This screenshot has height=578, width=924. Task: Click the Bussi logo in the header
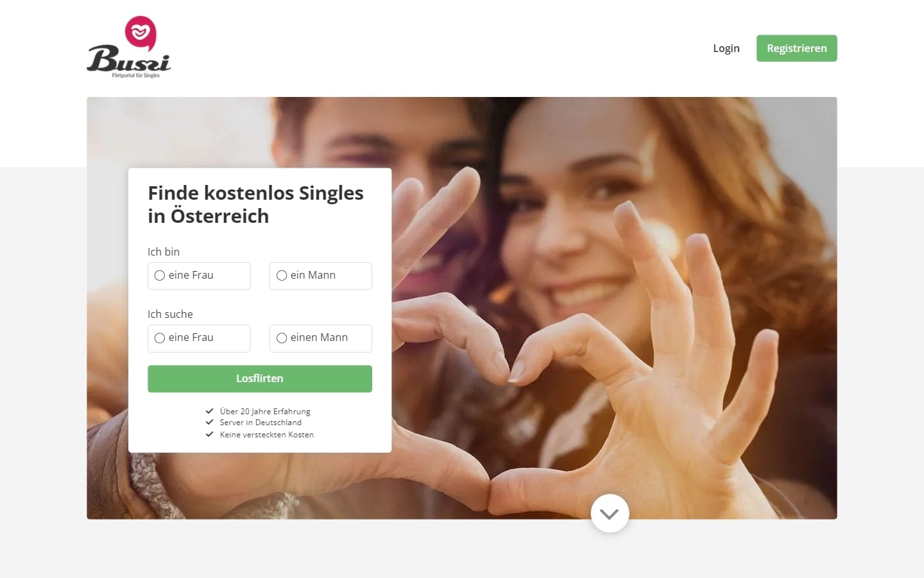coord(129,48)
